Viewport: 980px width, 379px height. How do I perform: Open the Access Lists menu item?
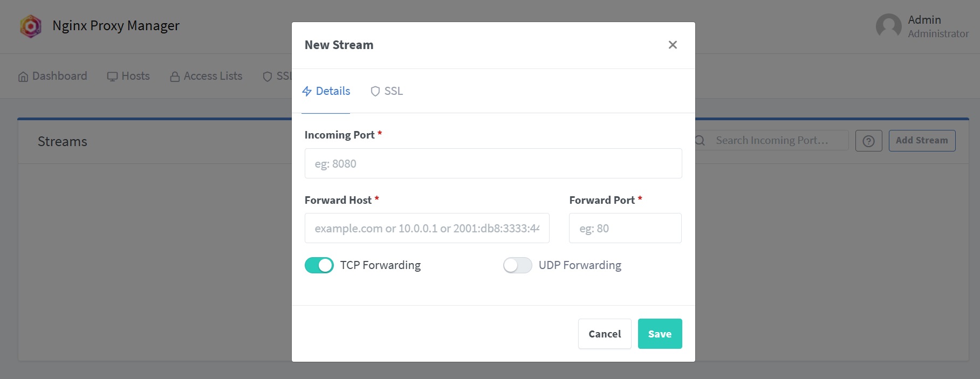click(206, 76)
